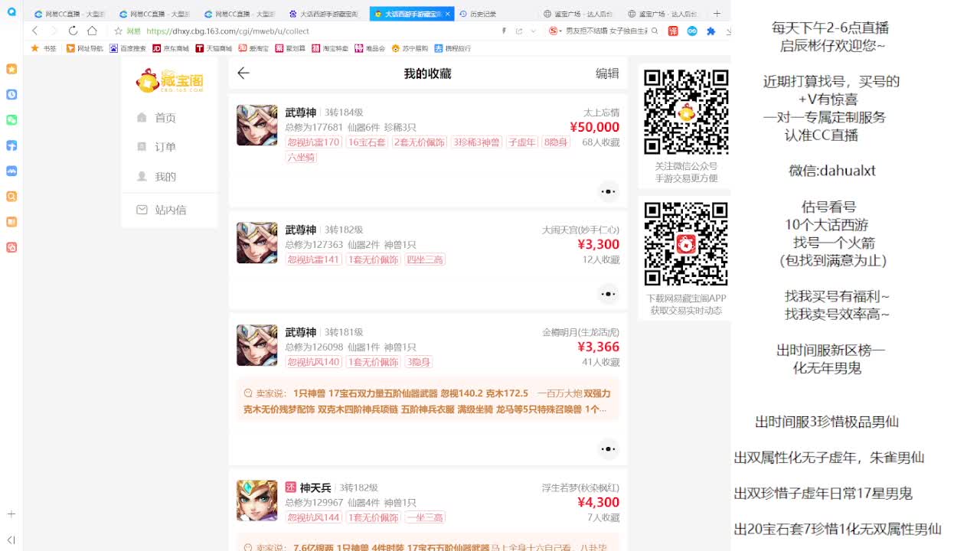Click the blue puzzle extensions icon
Image resolution: width=980 pixels, height=551 pixels.
pos(711,31)
